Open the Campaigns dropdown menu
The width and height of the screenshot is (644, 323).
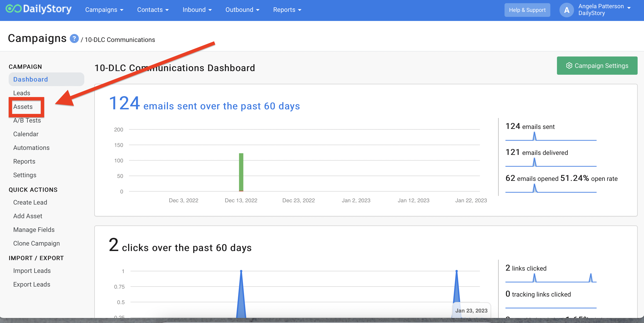tap(104, 10)
